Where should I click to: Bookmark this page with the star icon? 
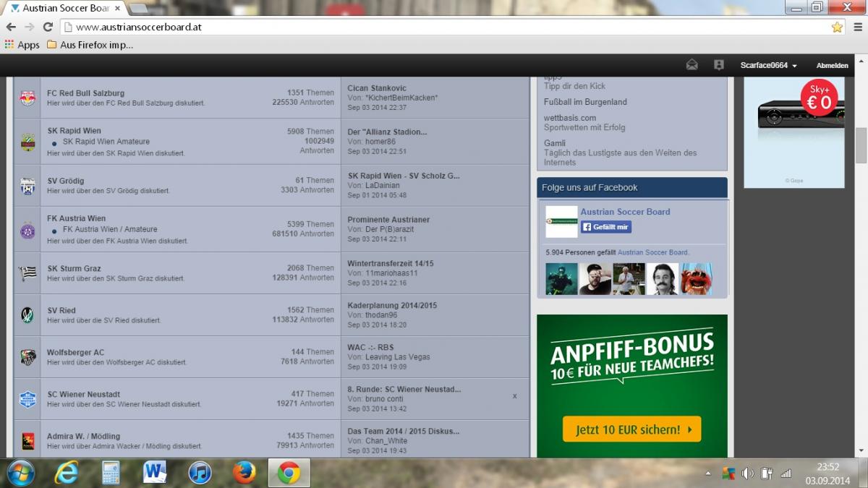point(837,27)
